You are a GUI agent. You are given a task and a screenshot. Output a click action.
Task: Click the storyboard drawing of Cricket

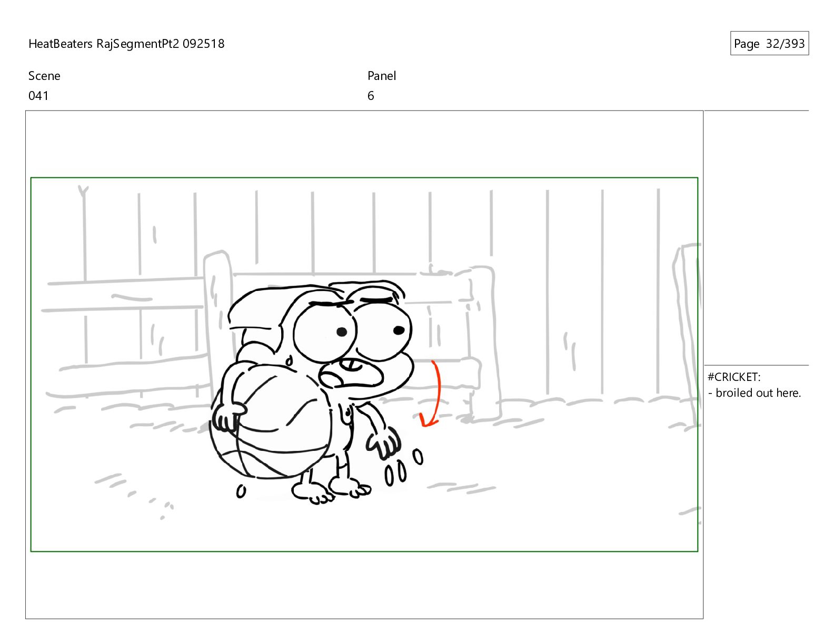point(316,392)
